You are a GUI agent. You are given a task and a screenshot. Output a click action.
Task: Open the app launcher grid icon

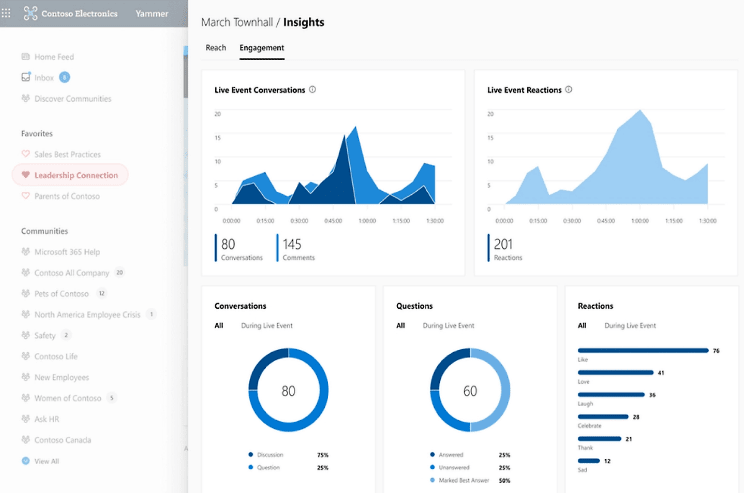(x=6, y=13)
